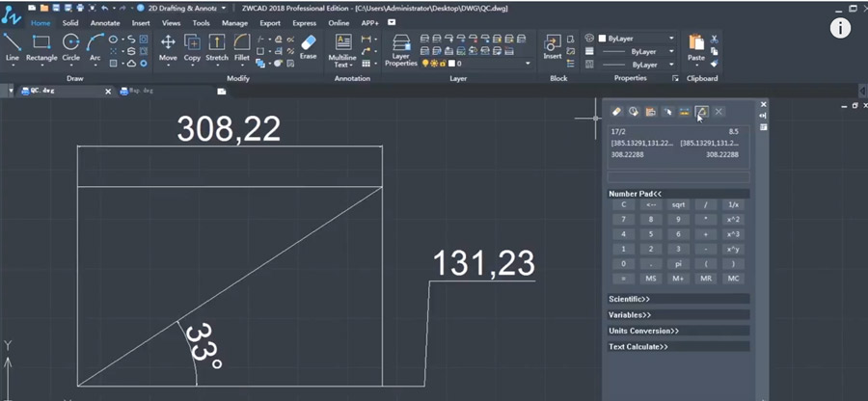This screenshot has width=868, height=401.
Task: Click the distance between two points icon
Action: (685, 112)
